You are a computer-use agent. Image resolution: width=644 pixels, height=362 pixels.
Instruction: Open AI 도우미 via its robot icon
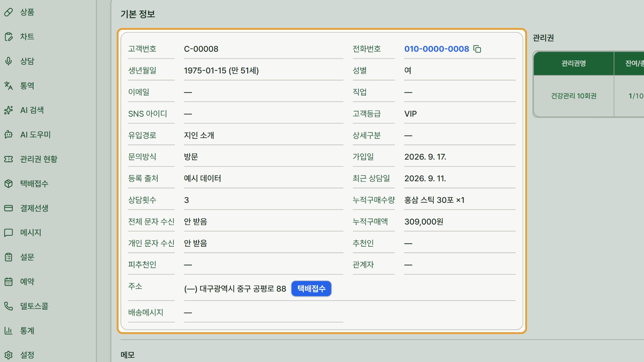tap(8, 135)
